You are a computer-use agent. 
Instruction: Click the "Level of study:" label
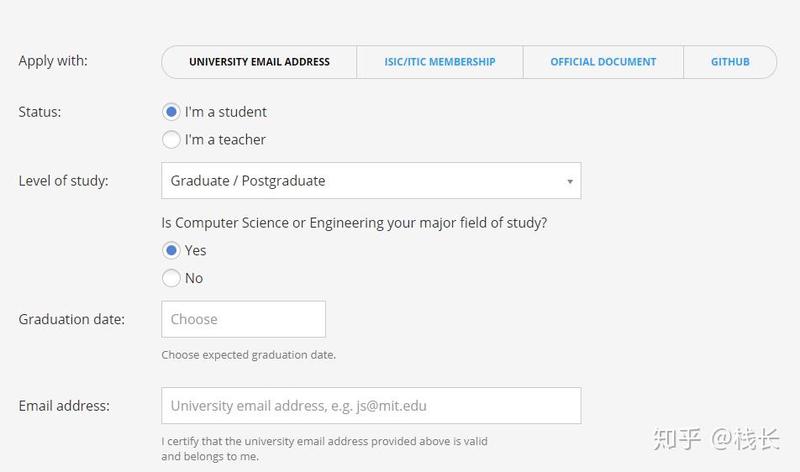tap(64, 181)
